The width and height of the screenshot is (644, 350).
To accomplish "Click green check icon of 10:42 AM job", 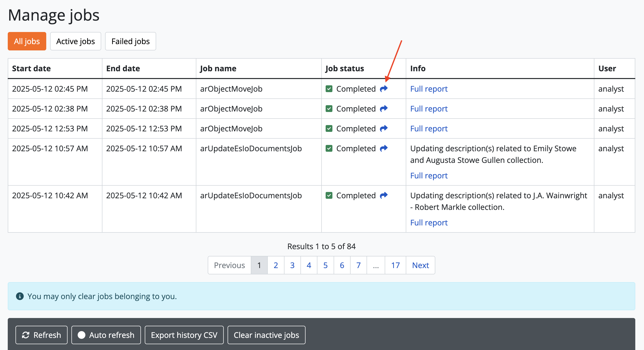I will pos(329,196).
